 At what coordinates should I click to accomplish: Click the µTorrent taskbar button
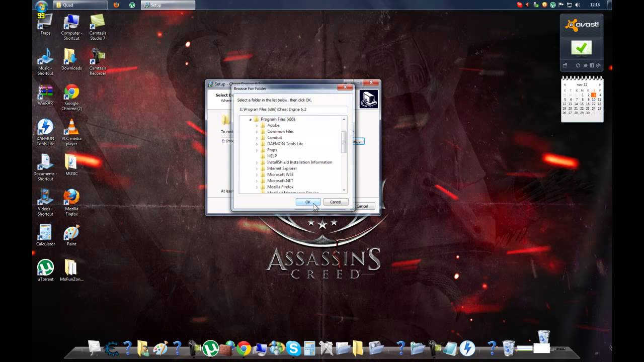point(132,5)
